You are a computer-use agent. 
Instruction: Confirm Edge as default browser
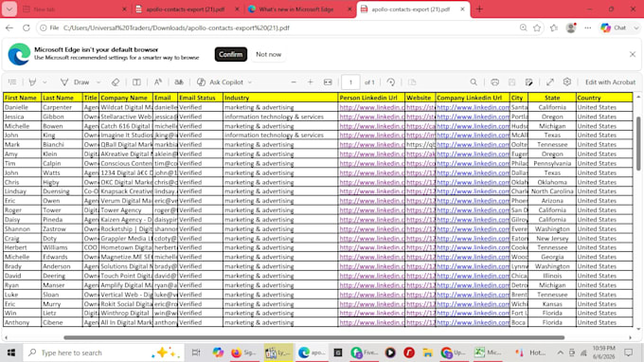231,54
